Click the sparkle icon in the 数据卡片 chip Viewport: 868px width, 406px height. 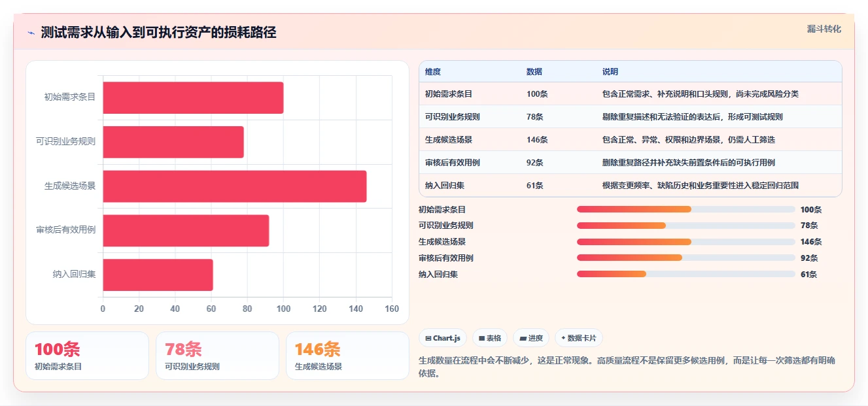tap(563, 338)
